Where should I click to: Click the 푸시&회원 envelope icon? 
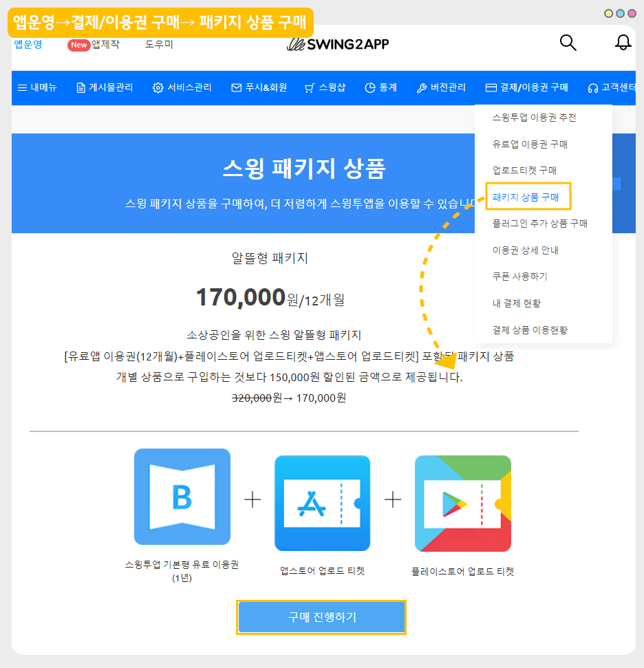click(x=236, y=88)
